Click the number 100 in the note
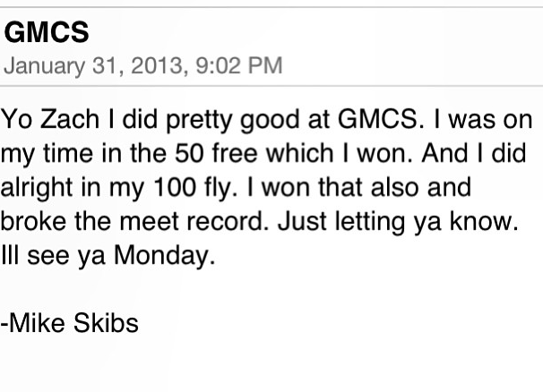The image size is (543, 392). click(x=175, y=187)
